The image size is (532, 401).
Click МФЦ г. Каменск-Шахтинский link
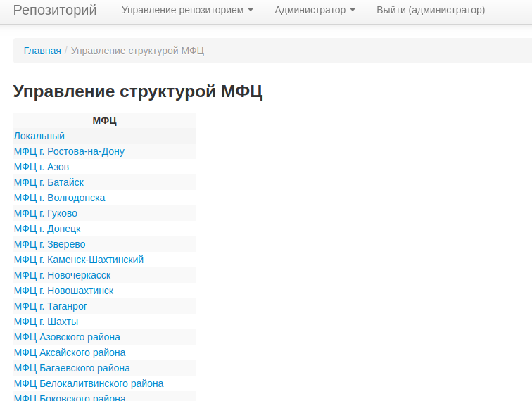click(79, 260)
